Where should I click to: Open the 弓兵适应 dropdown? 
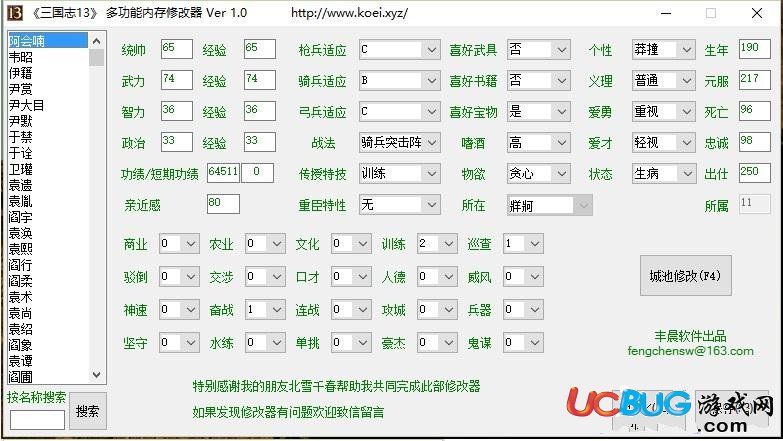point(399,111)
